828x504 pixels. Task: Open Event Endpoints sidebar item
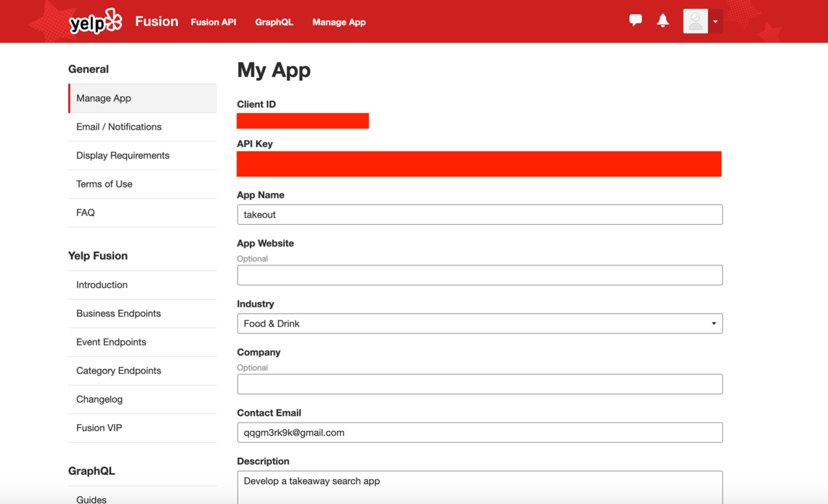coord(142,342)
